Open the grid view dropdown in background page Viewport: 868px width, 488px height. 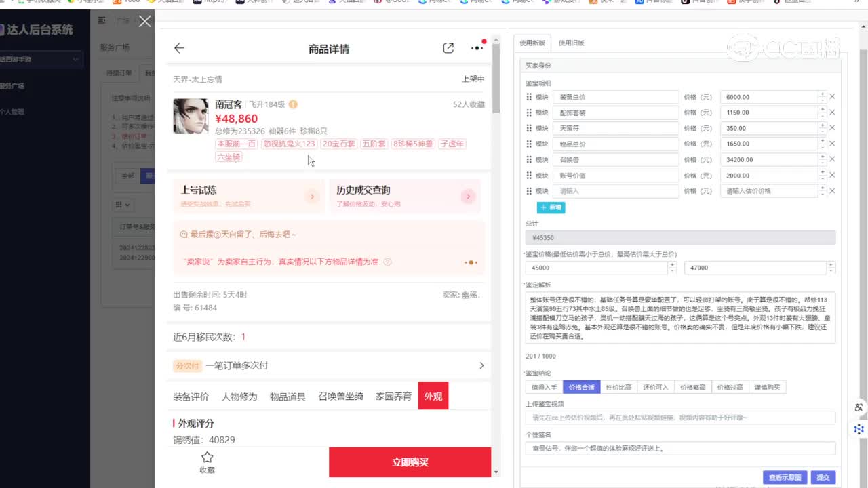pyautogui.click(x=123, y=205)
